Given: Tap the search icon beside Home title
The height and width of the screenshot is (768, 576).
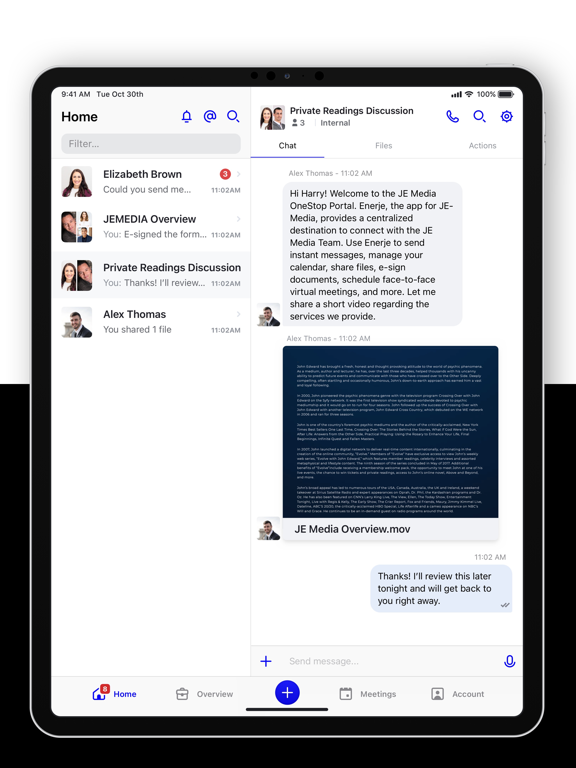Looking at the screenshot, I should click(233, 116).
